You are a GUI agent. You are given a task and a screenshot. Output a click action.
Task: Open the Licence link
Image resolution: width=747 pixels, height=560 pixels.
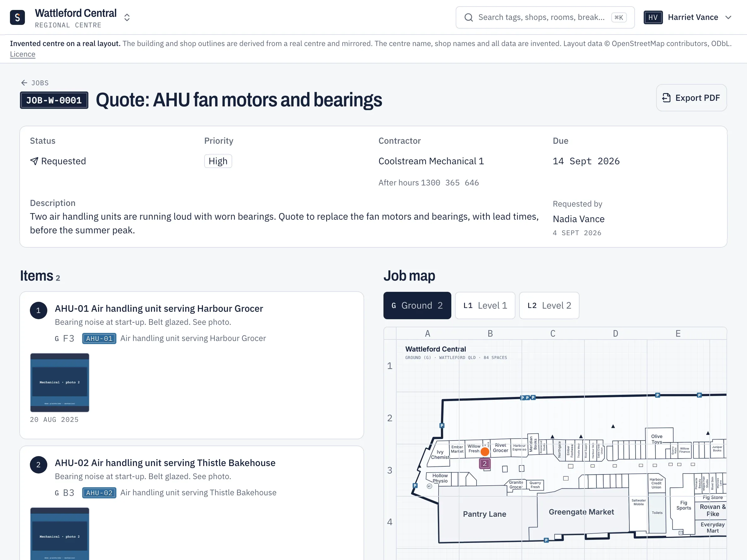pos(23,54)
